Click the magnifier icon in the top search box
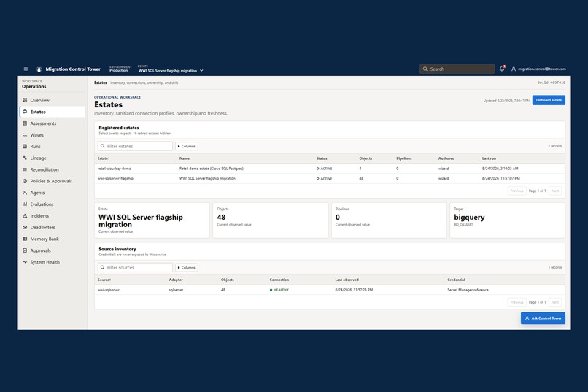588x392 pixels. [x=425, y=69]
